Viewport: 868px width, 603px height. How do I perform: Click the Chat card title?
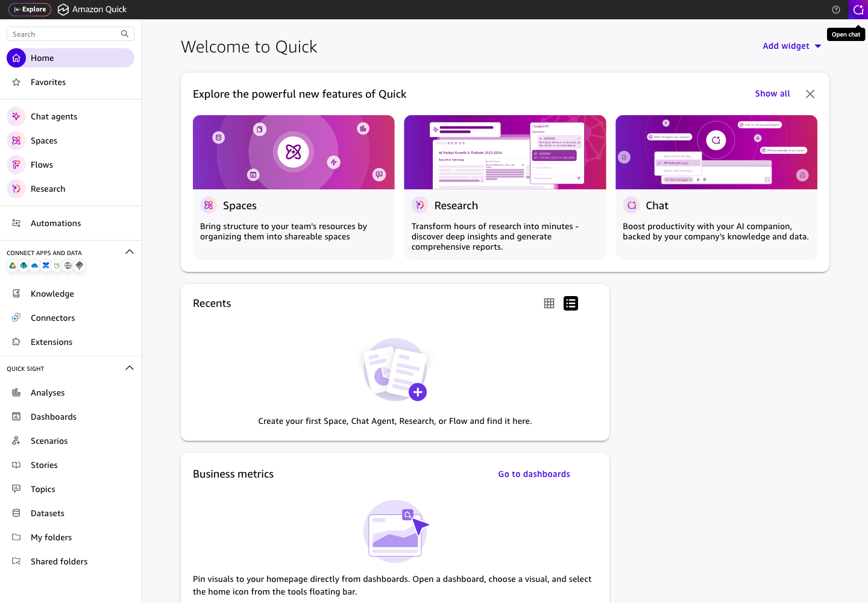[x=657, y=206]
